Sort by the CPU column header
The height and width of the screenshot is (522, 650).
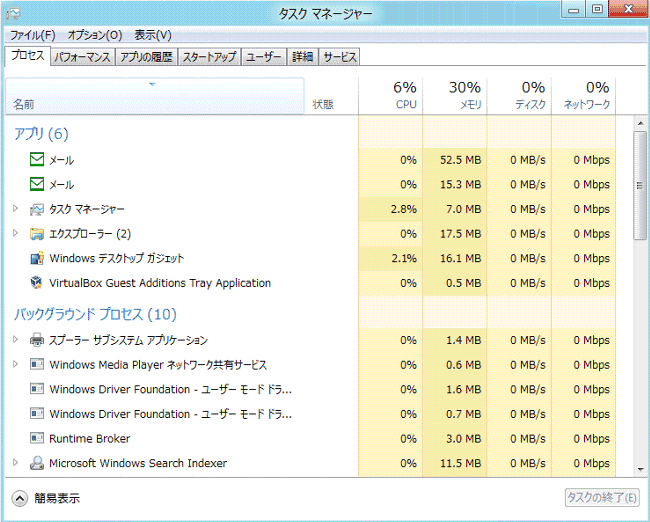pyautogui.click(x=390, y=96)
